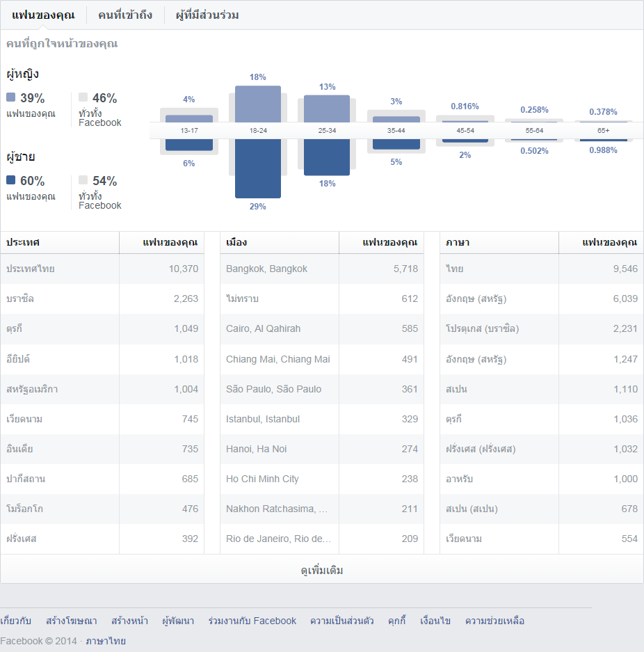Click the men 18-24 bar showing 29%

(x=258, y=168)
